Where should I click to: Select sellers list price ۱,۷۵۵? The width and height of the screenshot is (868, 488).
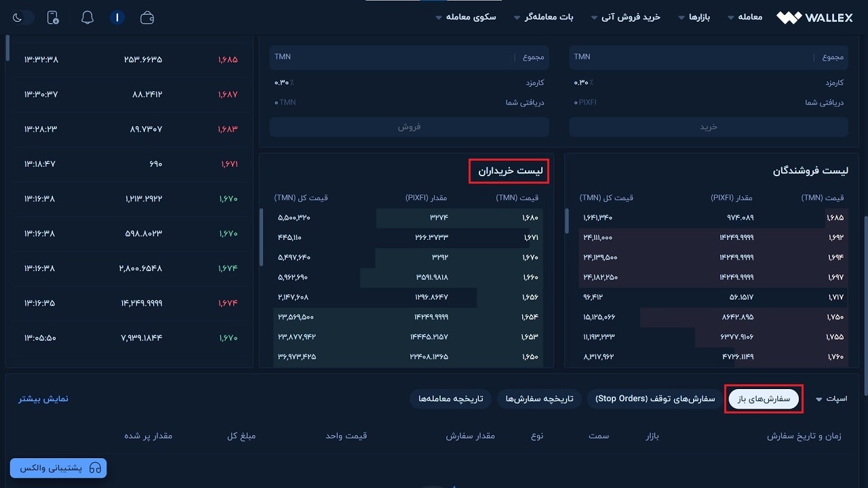[x=836, y=336]
